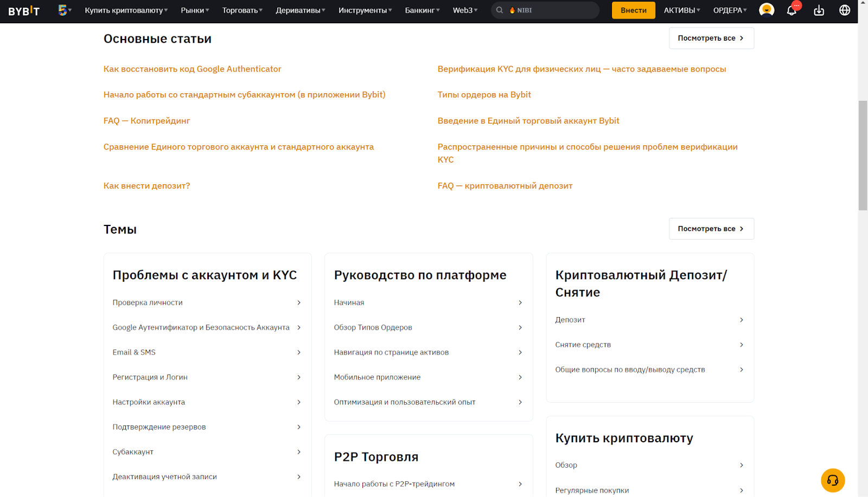The height and width of the screenshot is (497, 868).
Task: Click heading Купить криптовалюту in topics
Action: click(624, 438)
